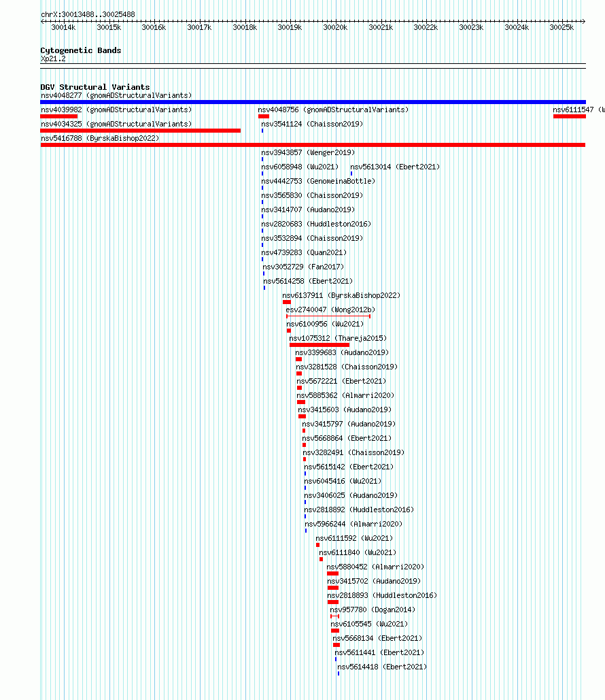Click nsv1075312 Thareja2015 variant label
Image resolution: width=605 pixels, height=700 pixels.
[338, 338]
